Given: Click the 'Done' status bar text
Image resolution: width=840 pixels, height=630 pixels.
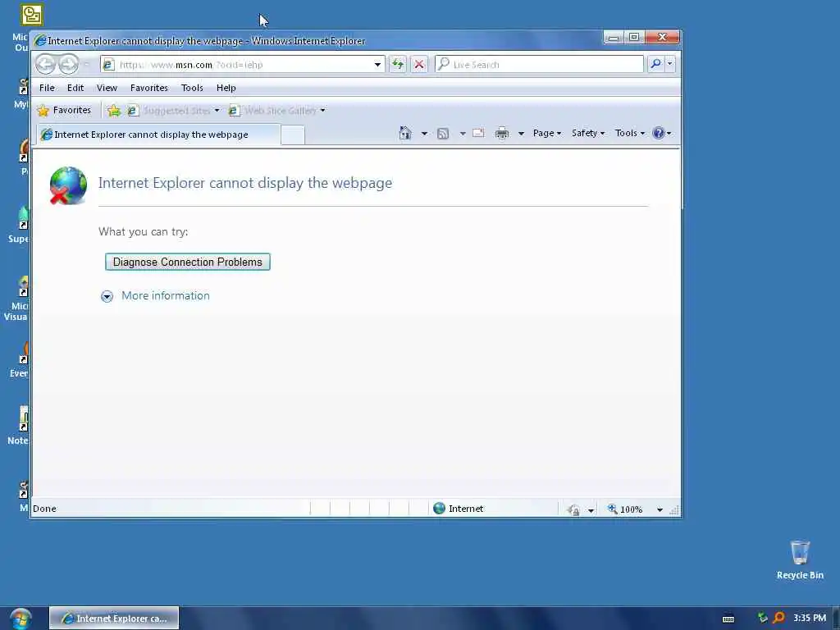Looking at the screenshot, I should click(44, 509).
